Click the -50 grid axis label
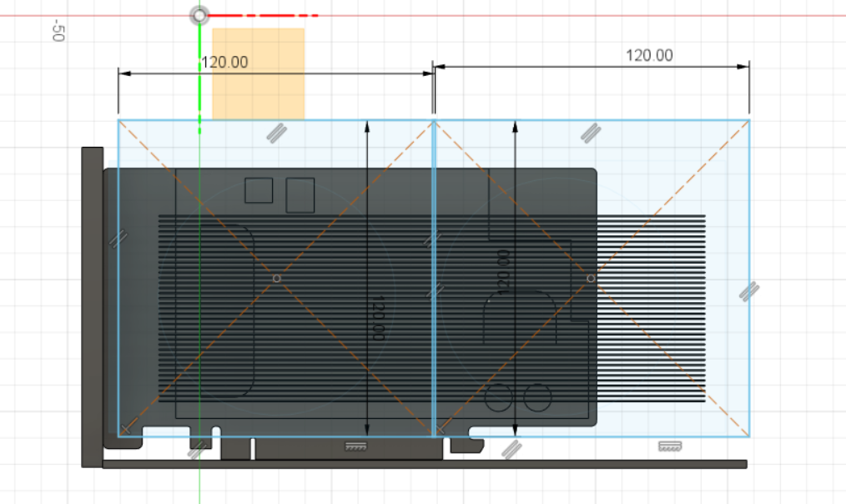This screenshot has height=504, width=846. (58, 30)
